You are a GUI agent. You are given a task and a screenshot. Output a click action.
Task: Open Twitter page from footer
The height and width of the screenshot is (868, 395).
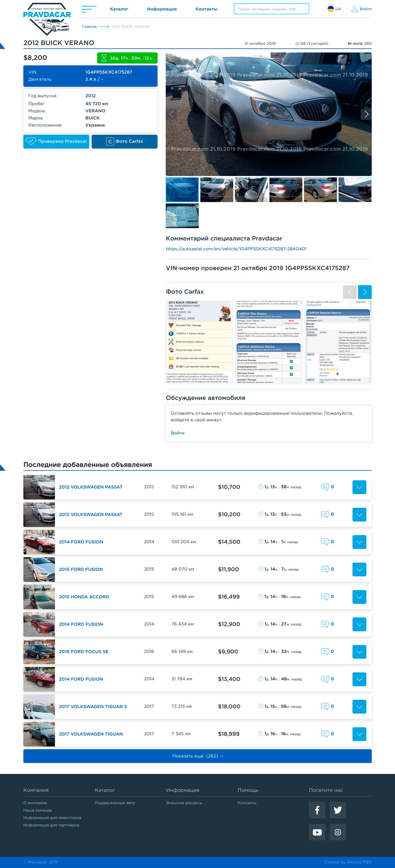pos(337,810)
